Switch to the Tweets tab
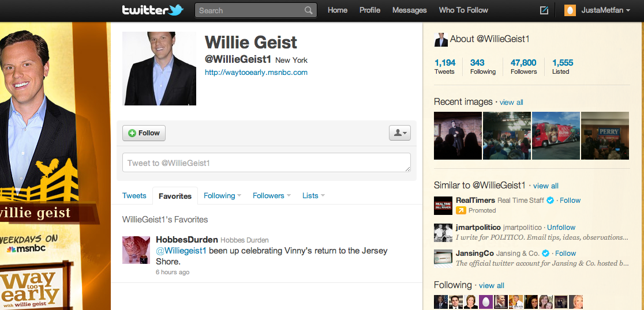Screen dimensions: 644x310 [x=134, y=195]
